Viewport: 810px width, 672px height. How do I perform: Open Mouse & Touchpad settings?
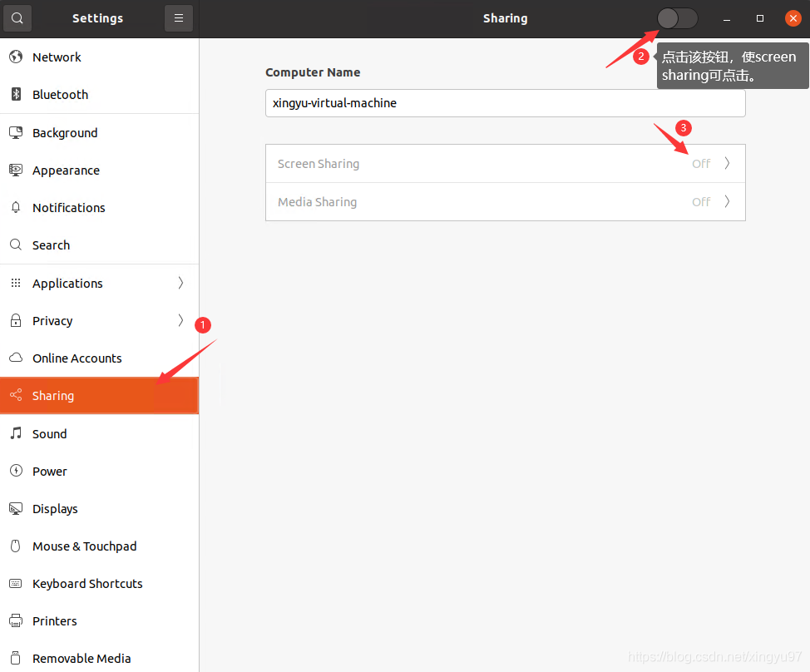[x=99, y=546]
